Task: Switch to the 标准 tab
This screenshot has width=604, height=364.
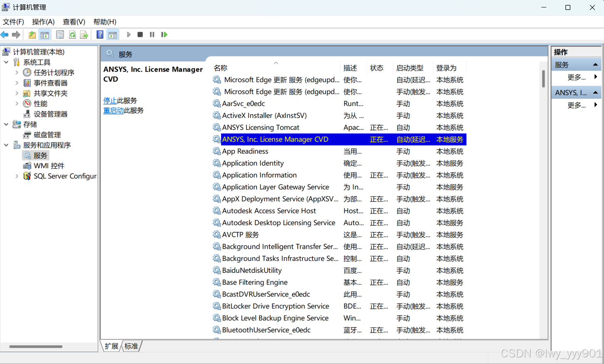Action: [x=131, y=346]
